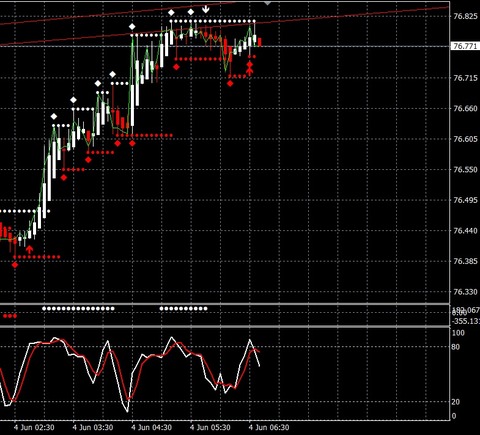Click the stochastic 100 level label
The width and height of the screenshot is (480, 435).
click(x=458, y=333)
